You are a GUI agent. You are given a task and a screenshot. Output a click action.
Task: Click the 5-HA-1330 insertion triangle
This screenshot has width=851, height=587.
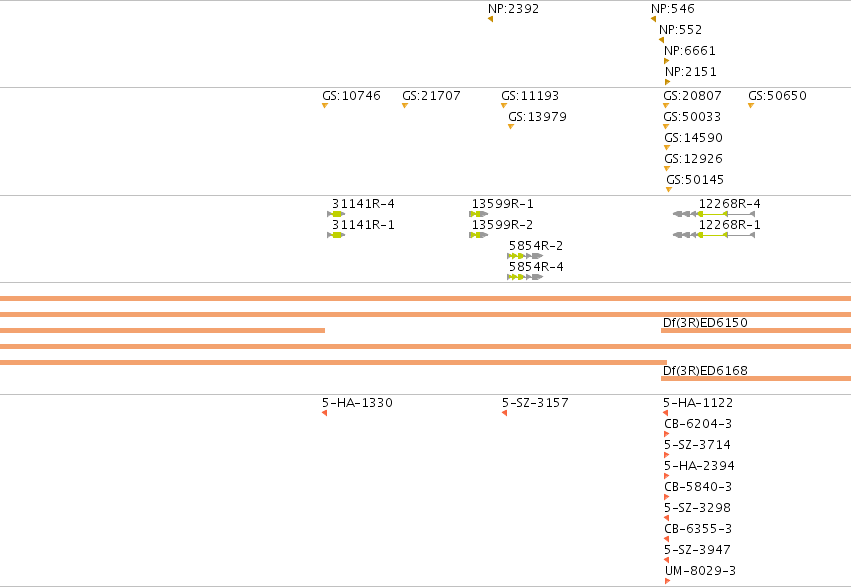pos(325,413)
